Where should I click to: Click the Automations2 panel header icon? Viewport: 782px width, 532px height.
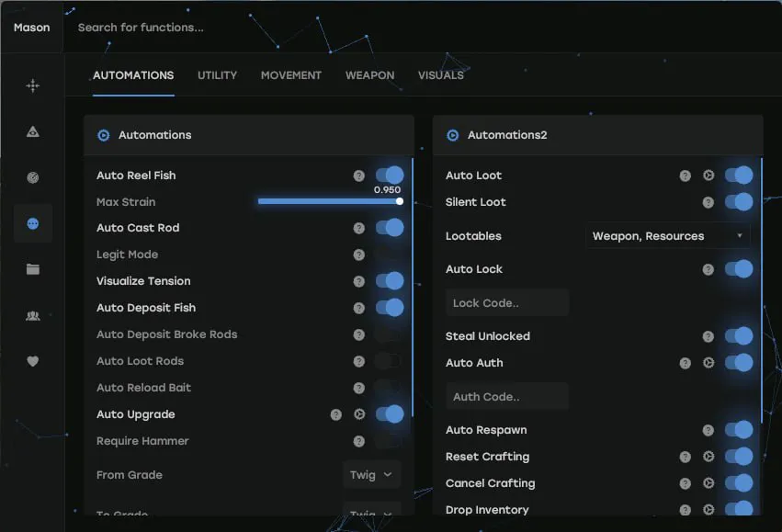[x=452, y=135]
